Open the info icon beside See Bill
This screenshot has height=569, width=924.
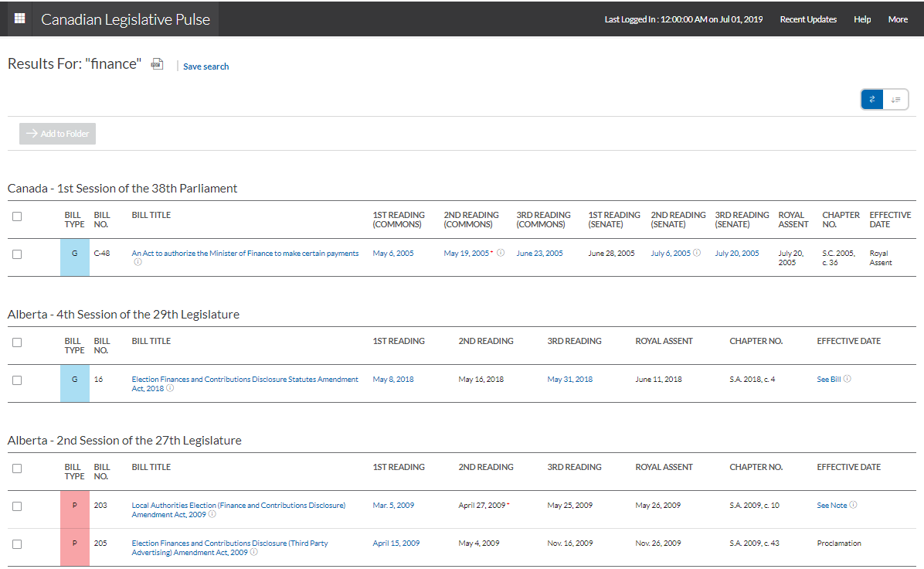click(x=848, y=379)
